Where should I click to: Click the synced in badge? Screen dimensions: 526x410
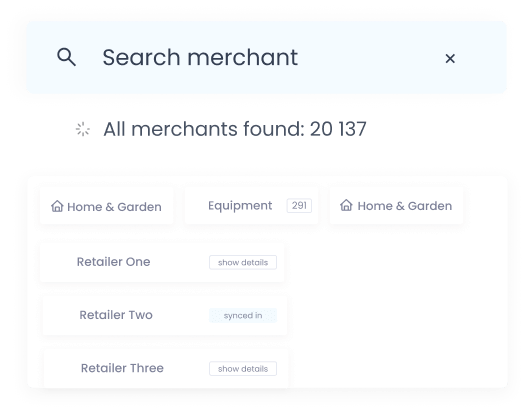[x=243, y=315]
